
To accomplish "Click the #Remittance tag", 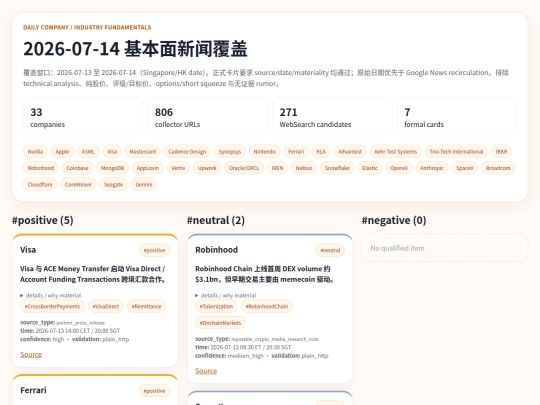I will click(146, 307).
